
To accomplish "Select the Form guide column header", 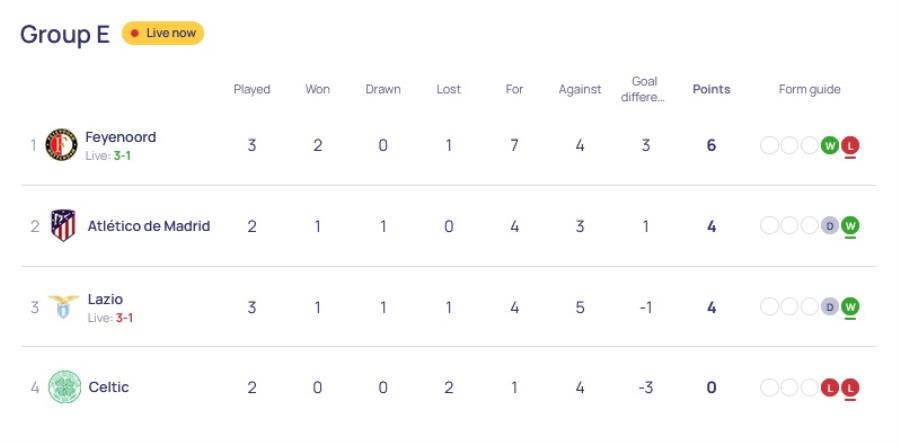I will click(x=809, y=90).
